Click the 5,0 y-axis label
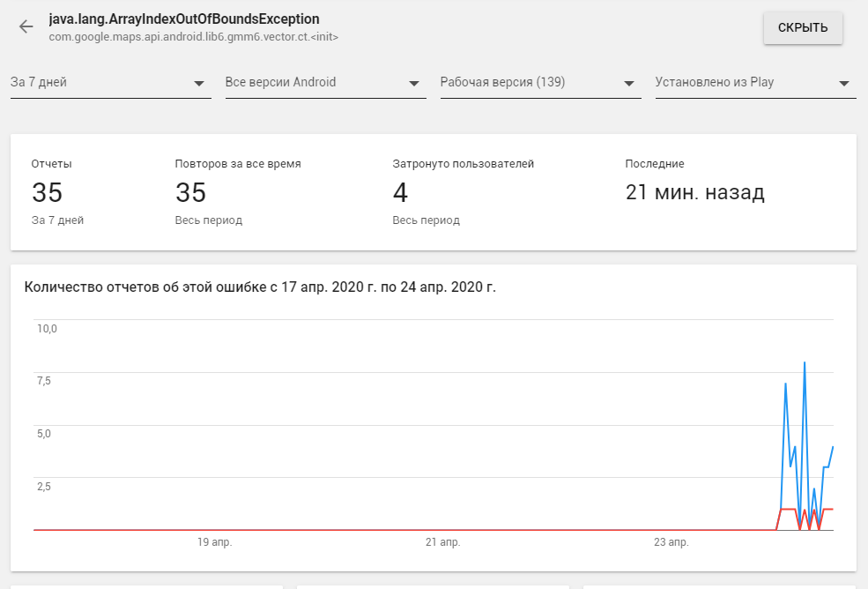 pyautogui.click(x=46, y=433)
